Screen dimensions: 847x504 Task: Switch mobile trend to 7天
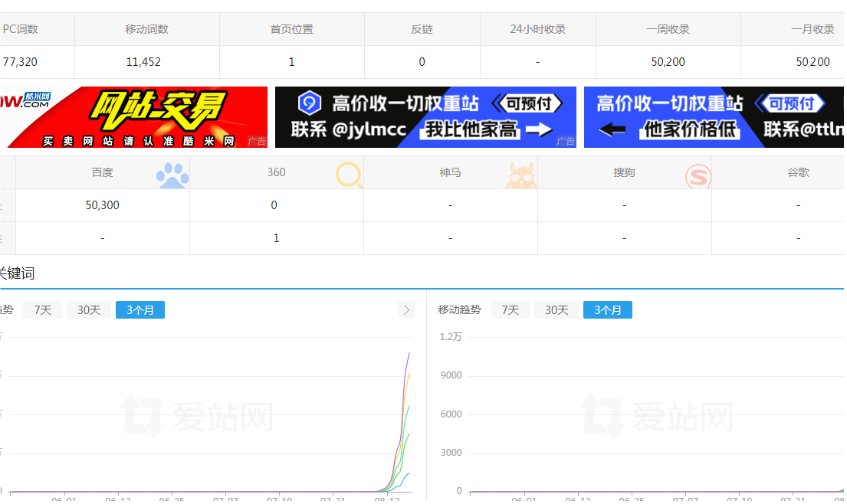510,310
